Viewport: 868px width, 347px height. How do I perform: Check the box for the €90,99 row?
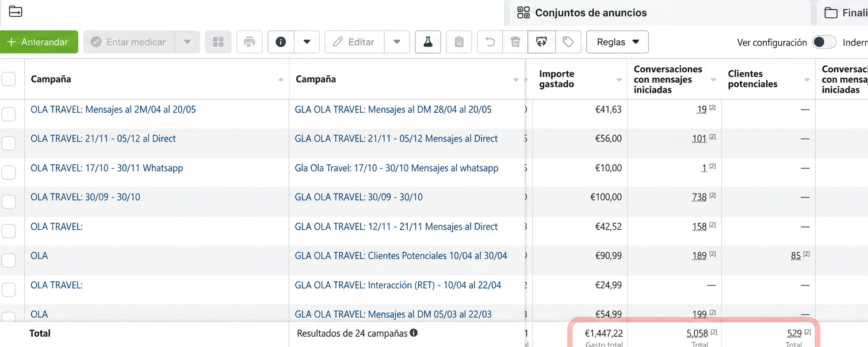pos(9,260)
